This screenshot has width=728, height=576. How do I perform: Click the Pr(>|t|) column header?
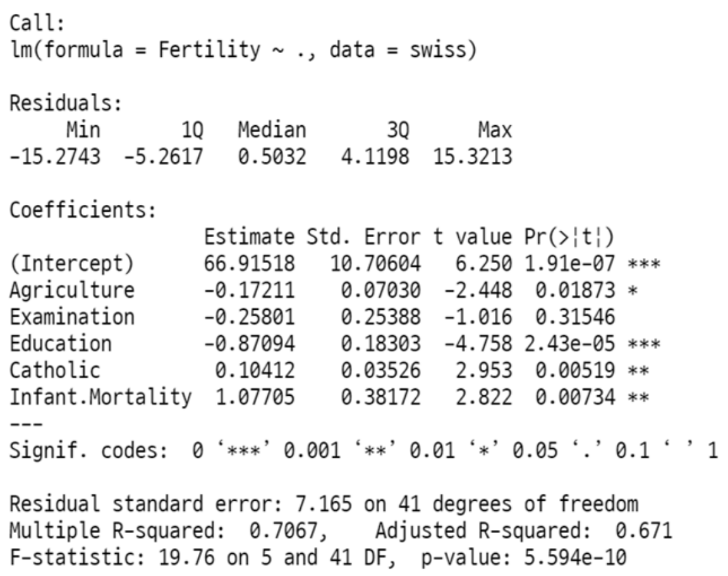click(x=569, y=237)
